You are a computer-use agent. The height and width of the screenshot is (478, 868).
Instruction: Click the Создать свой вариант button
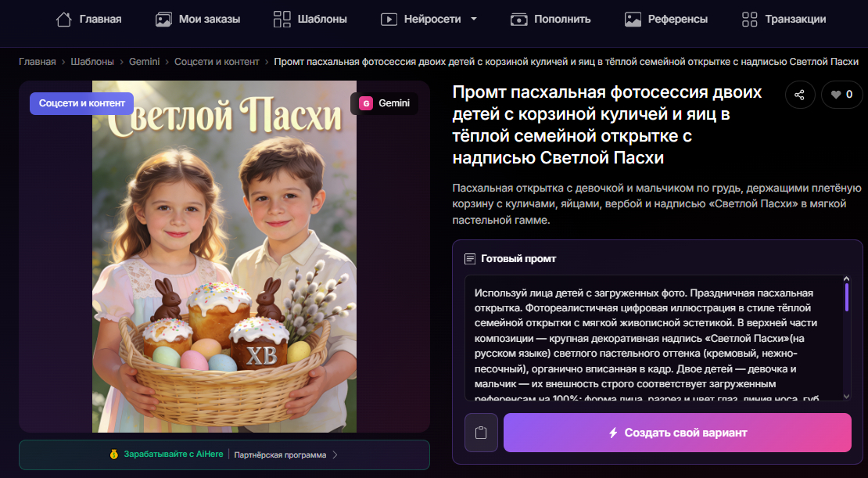(x=677, y=433)
